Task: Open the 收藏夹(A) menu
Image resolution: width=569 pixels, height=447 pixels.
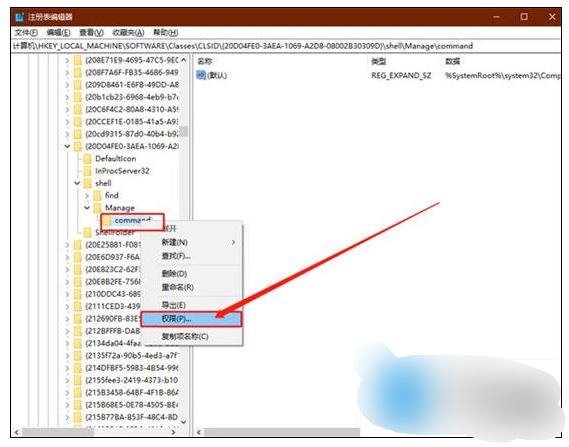Action: (x=128, y=33)
